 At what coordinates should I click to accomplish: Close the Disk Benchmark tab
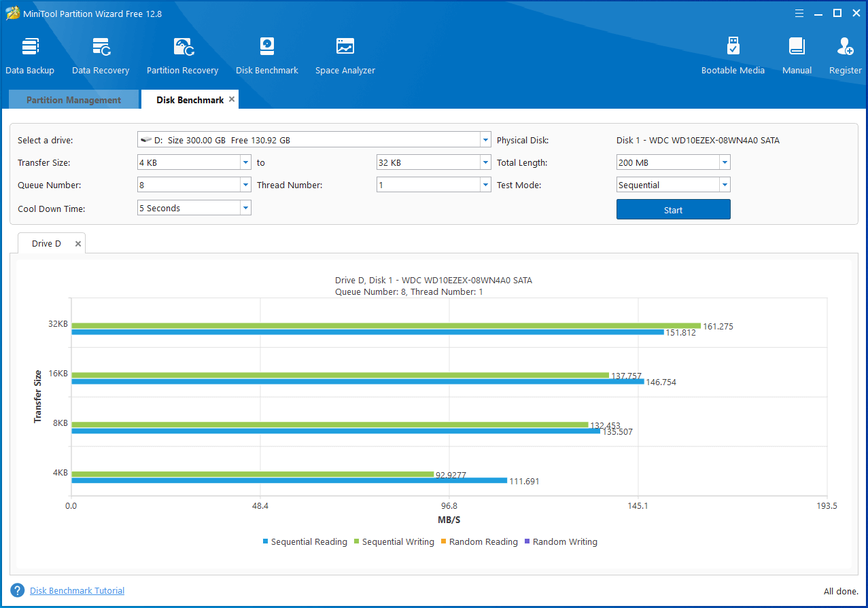(x=232, y=99)
